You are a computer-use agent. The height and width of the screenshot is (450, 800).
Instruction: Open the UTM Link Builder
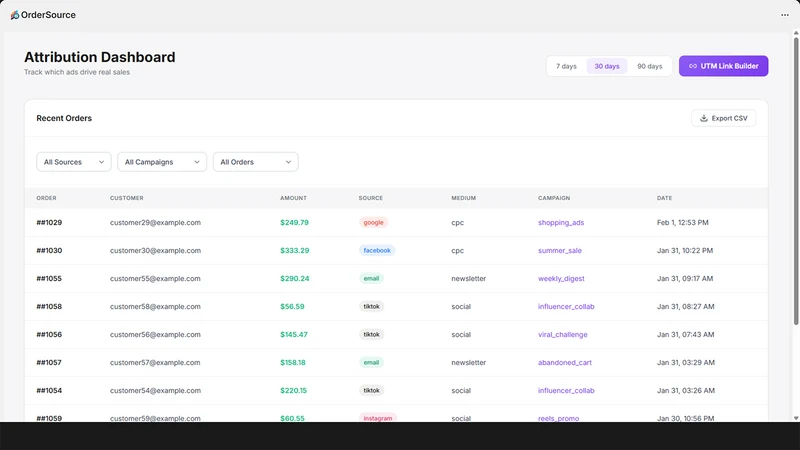coord(723,66)
